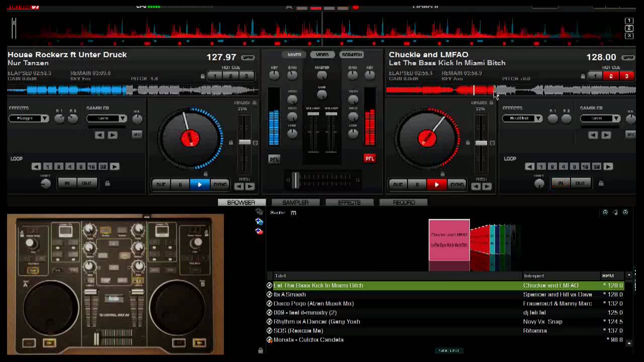Screen dimensions: 644x362
Task: Set loop OUT on left deck
Action: 87,184
